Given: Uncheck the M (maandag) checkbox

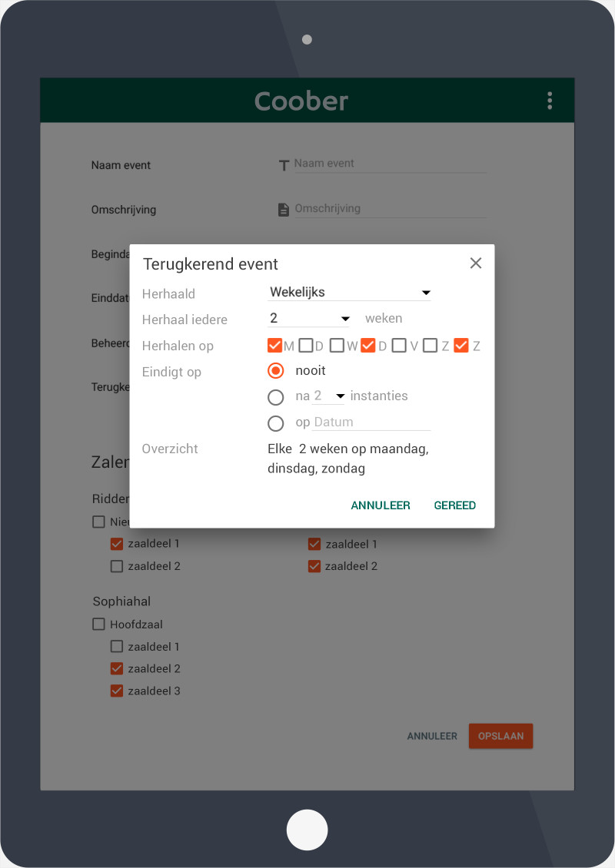Looking at the screenshot, I should (x=274, y=346).
